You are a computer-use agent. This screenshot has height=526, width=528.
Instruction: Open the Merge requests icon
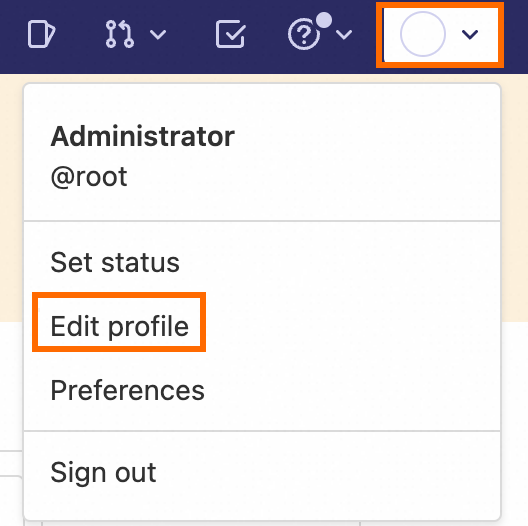click(120, 34)
